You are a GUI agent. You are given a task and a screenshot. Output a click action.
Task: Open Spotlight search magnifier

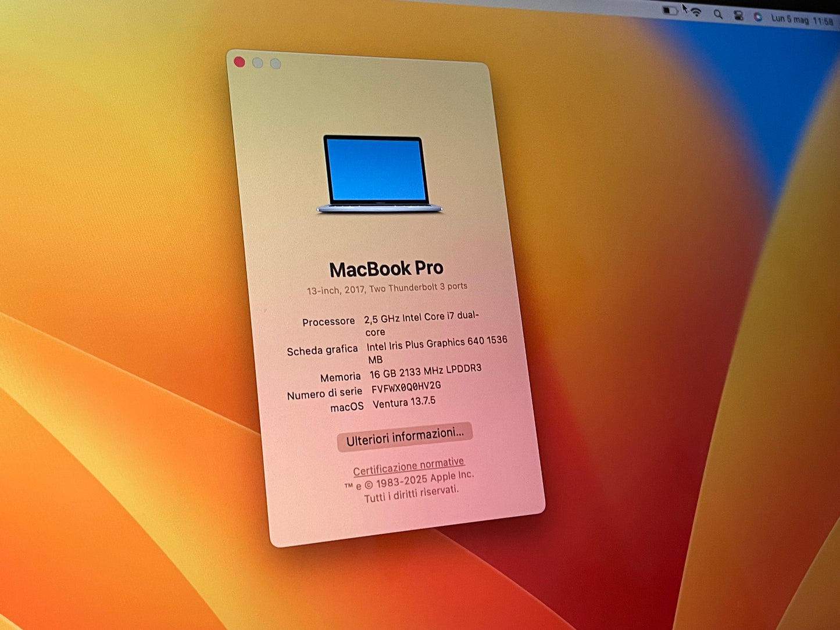pos(718,15)
